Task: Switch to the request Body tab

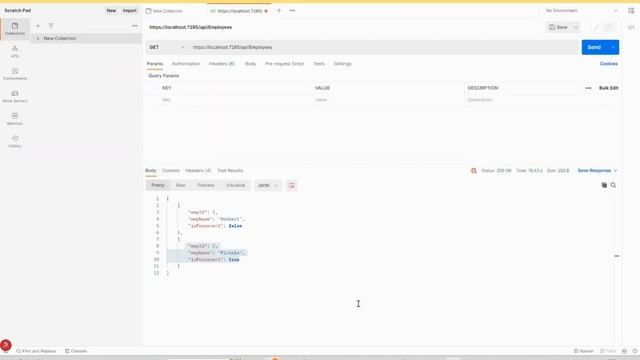Action: click(250, 64)
